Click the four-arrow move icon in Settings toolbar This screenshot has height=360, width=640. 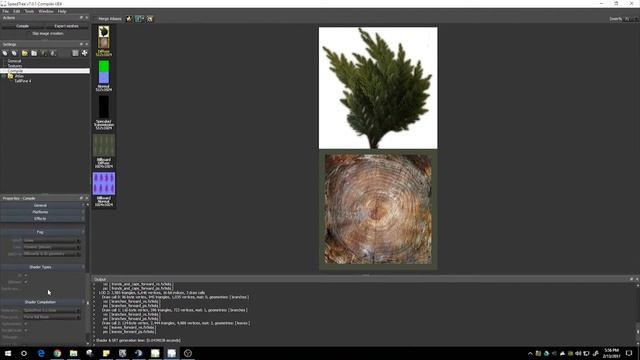point(84,53)
